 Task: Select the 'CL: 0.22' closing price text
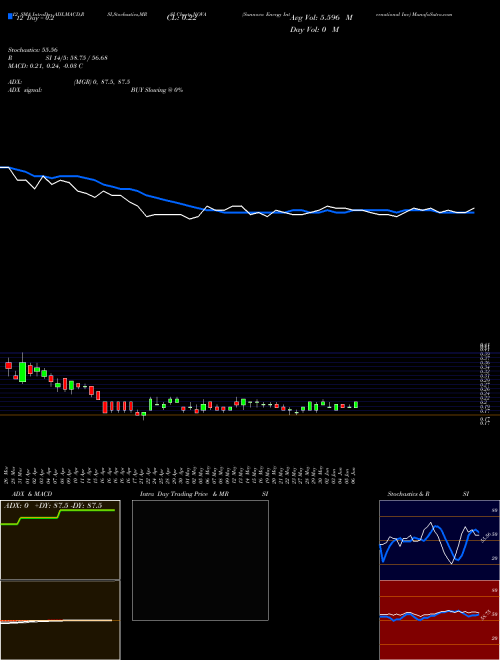point(182,18)
